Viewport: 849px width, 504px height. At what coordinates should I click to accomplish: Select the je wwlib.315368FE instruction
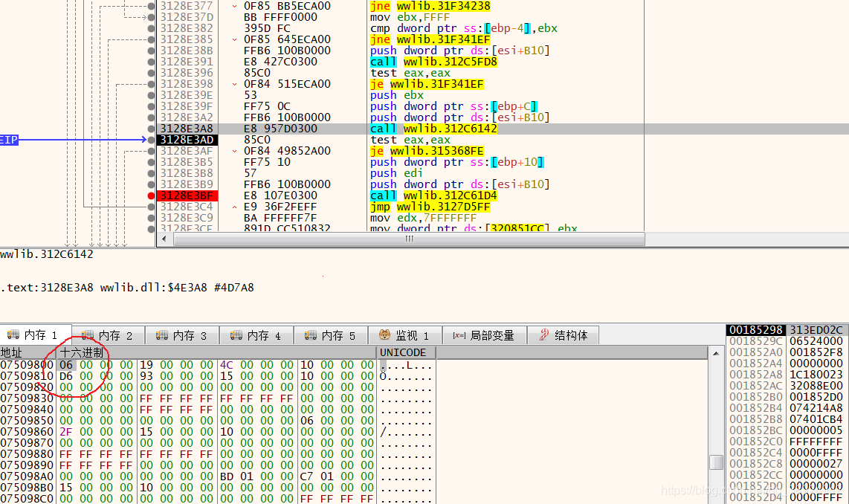pos(427,151)
